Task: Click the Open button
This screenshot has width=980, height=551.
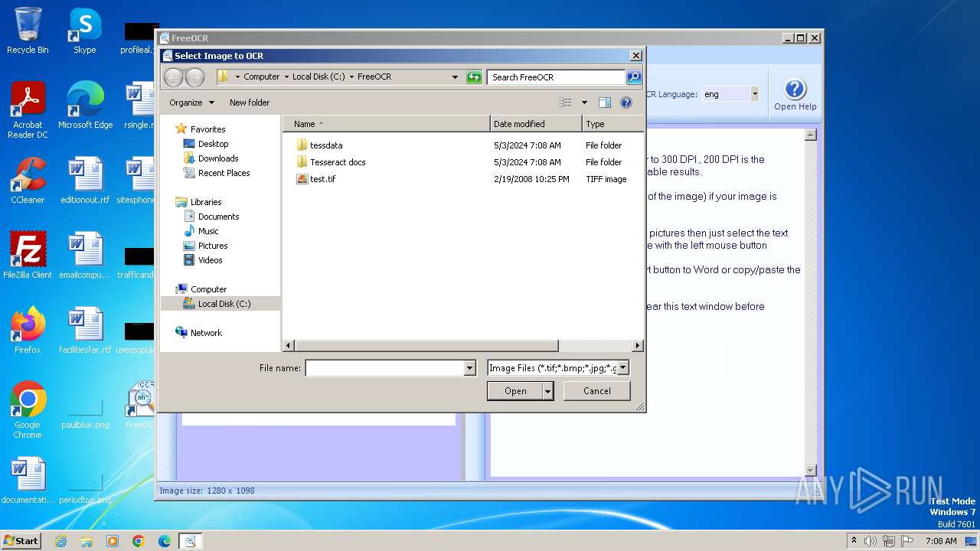Action: pyautogui.click(x=515, y=391)
